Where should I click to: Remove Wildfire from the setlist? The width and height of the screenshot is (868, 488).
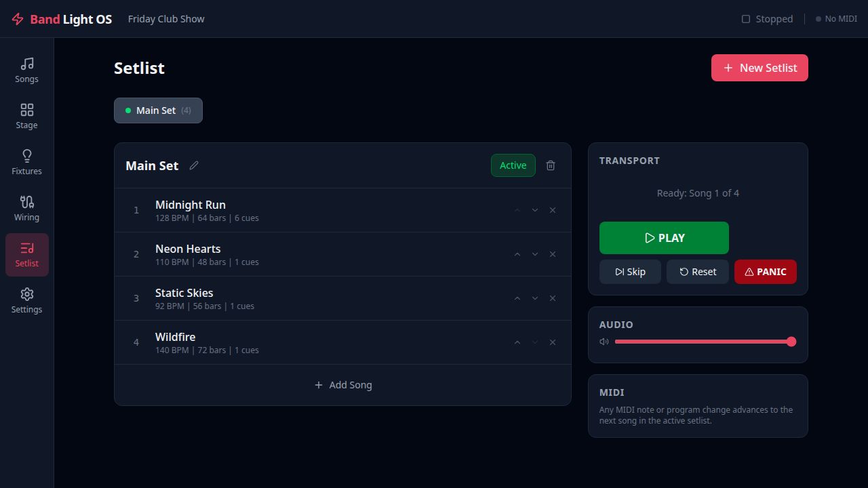pos(553,342)
